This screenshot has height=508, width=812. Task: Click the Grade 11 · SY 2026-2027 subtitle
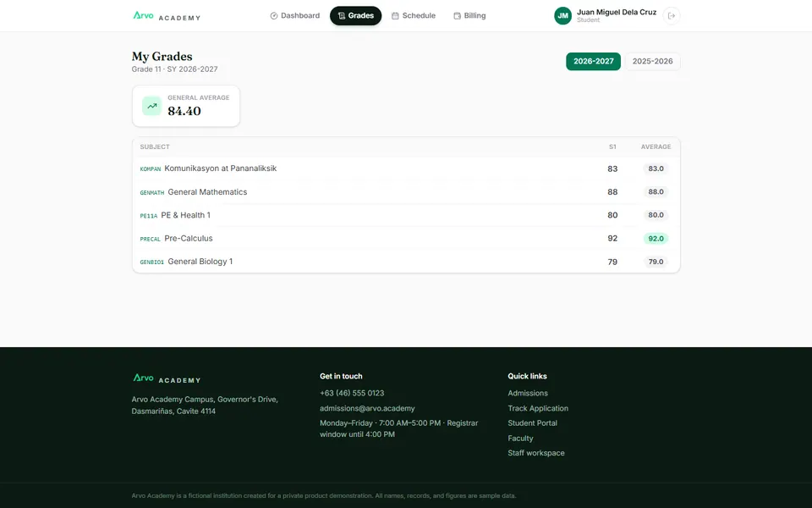[x=174, y=69]
